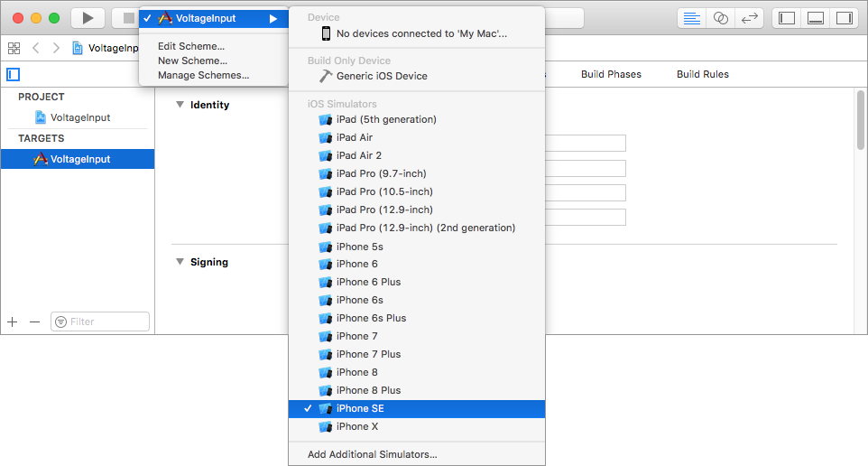Click the VoltageInput project file breadcrumb
Viewport: 868px width, 466px height.
pos(106,48)
